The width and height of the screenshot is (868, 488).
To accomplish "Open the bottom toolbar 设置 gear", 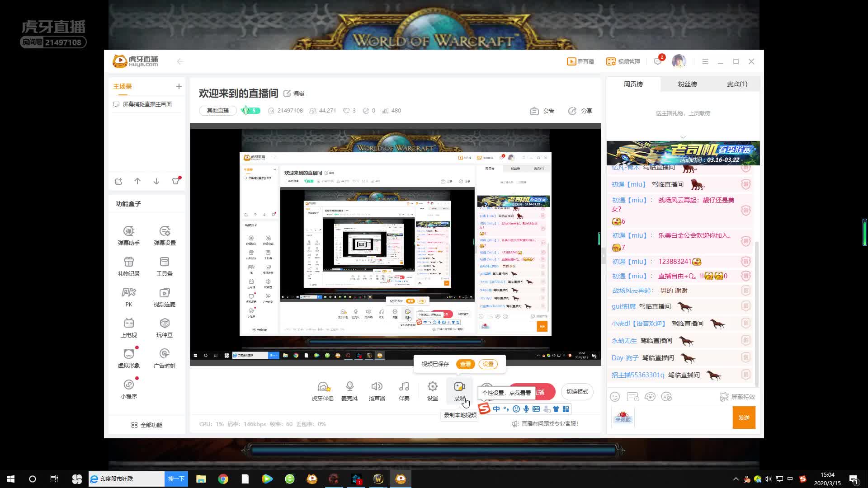I will pyautogui.click(x=433, y=391).
